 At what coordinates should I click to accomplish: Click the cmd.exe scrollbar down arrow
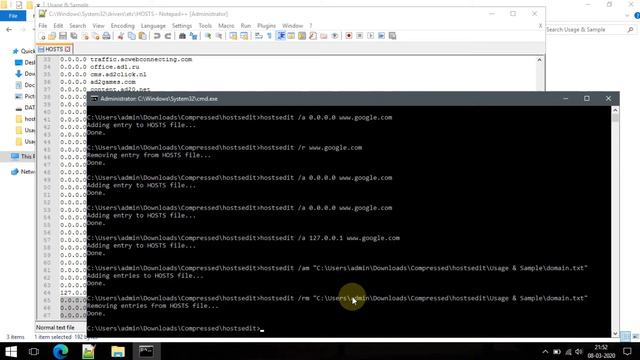tap(615, 333)
